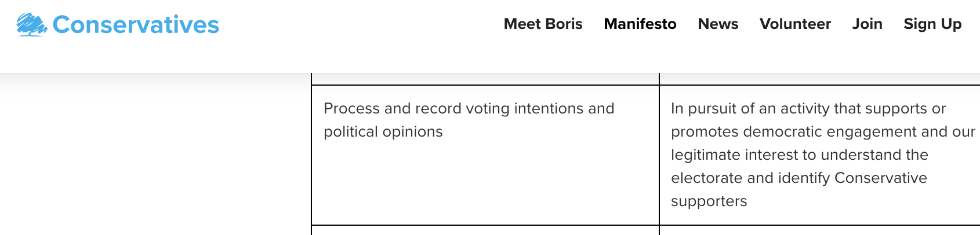Click the Join navigation link
This screenshot has height=235, width=980.
click(867, 24)
